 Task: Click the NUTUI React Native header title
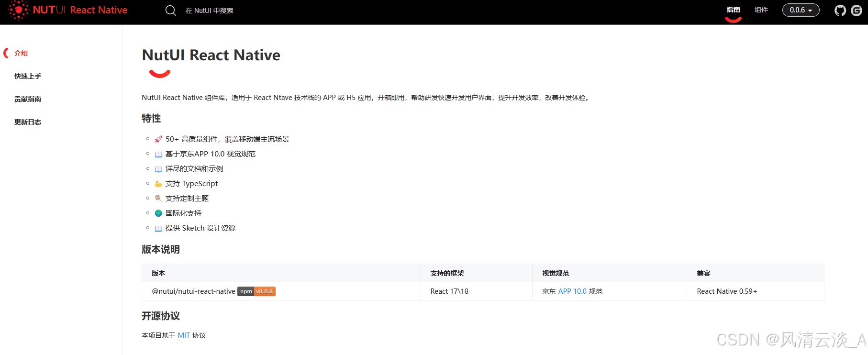[80, 10]
